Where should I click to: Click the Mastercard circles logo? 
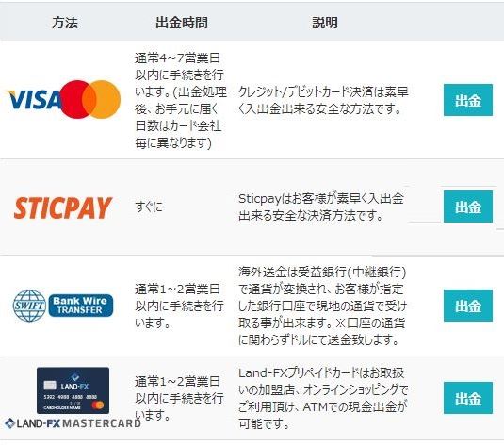click(90, 99)
